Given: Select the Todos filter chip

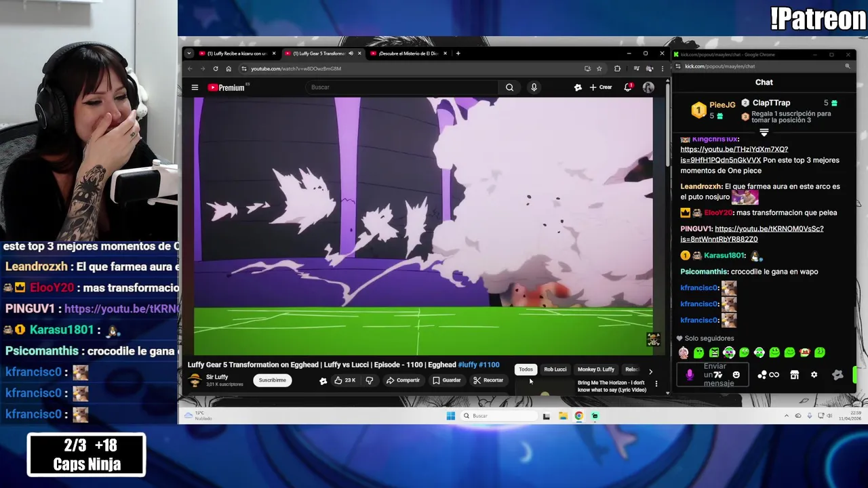Looking at the screenshot, I should tap(526, 369).
